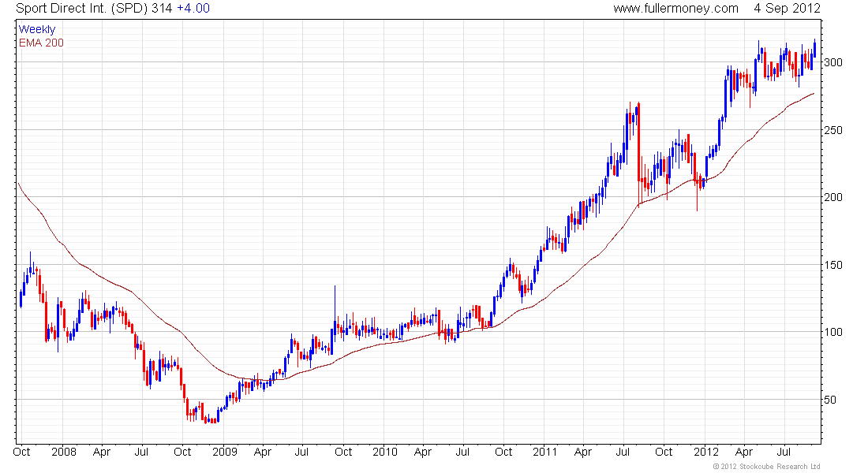Click the '250' price axis label

[x=833, y=130]
